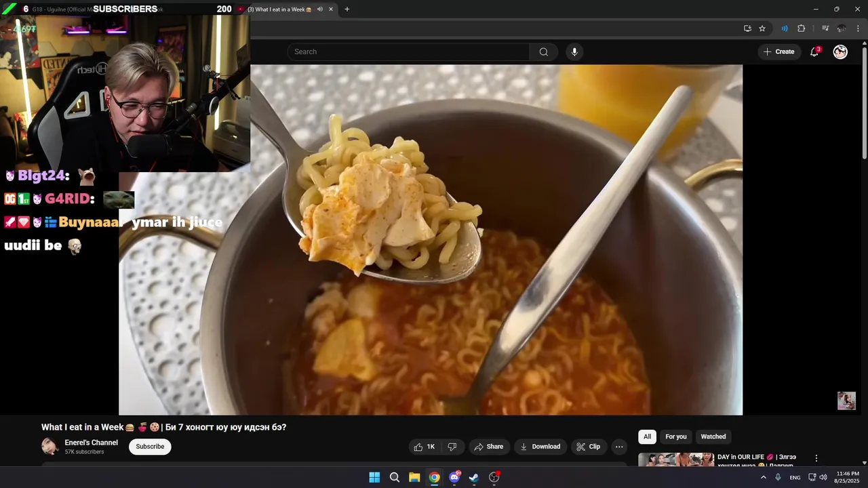This screenshot has height=488, width=868.
Task: Click the YouTube search magnifier button
Action: click(543, 52)
